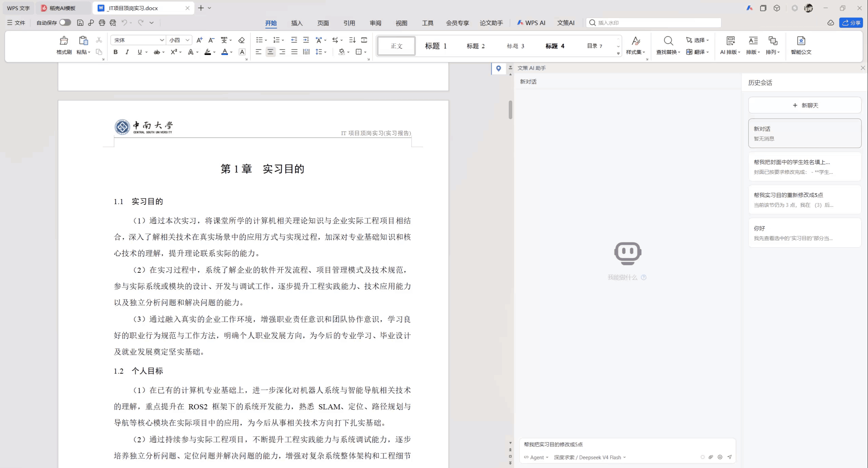Click the font color red A swatch
This screenshot has width=868, height=468.
coord(225,52)
